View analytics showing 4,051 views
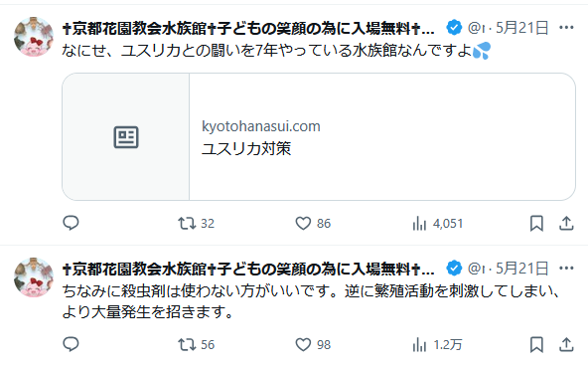Screen dimensions: 588x366 [x=438, y=224]
